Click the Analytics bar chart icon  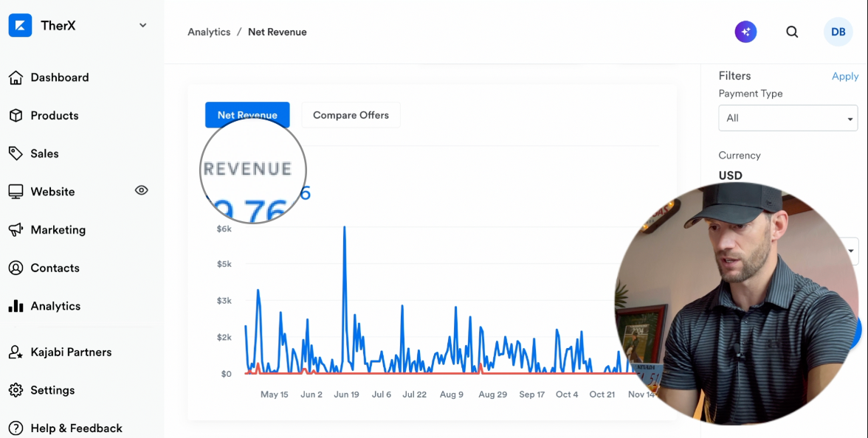(x=15, y=306)
